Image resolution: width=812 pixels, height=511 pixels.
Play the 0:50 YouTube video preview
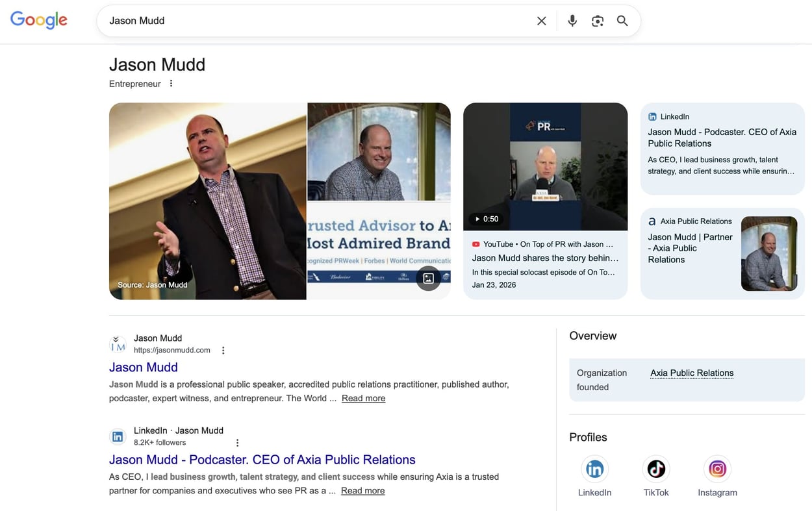point(546,167)
